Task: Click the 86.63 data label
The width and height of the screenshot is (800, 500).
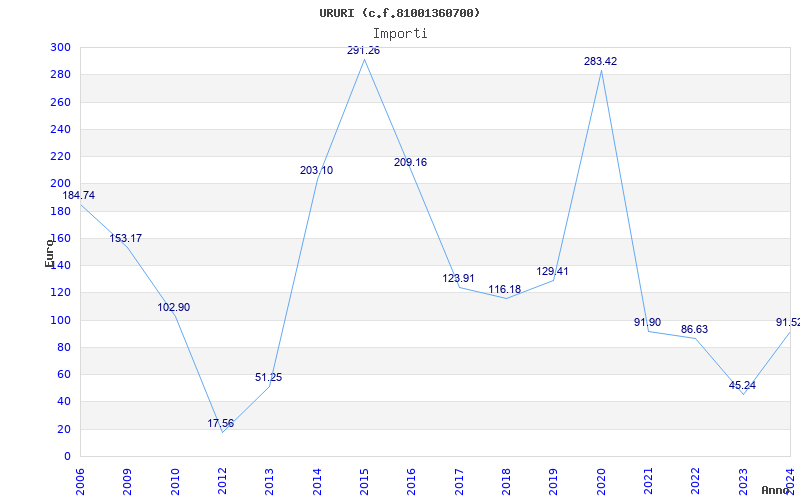Action: click(694, 329)
